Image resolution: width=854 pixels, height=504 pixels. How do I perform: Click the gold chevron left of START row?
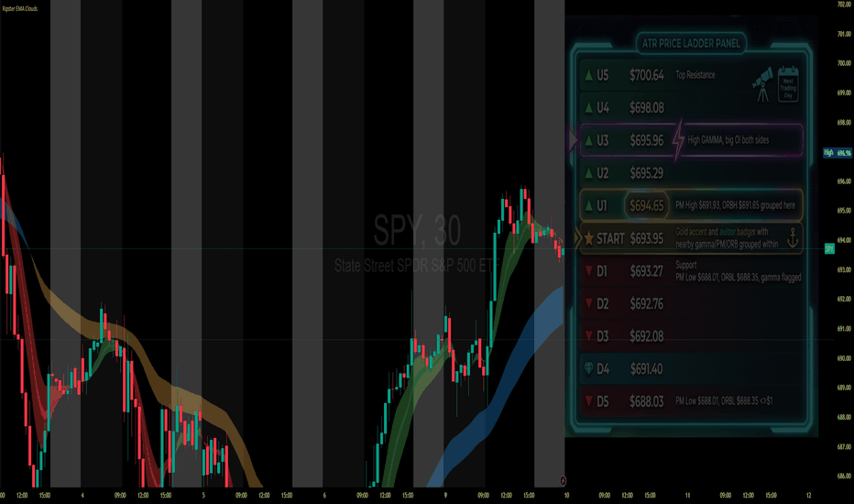[x=578, y=238]
